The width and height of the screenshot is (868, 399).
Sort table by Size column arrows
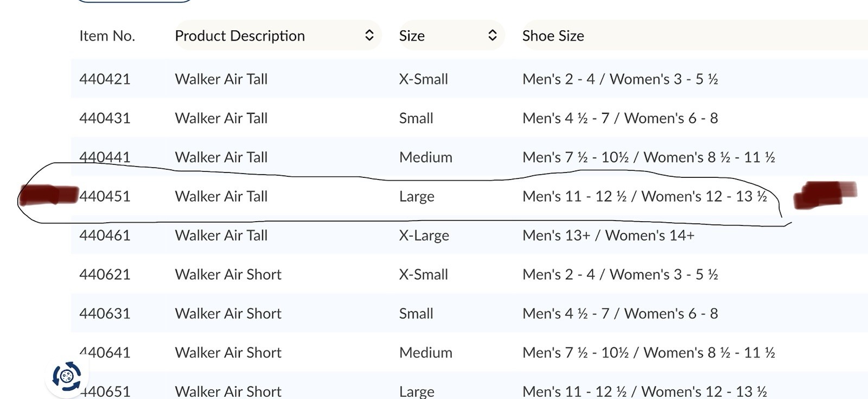(492, 36)
